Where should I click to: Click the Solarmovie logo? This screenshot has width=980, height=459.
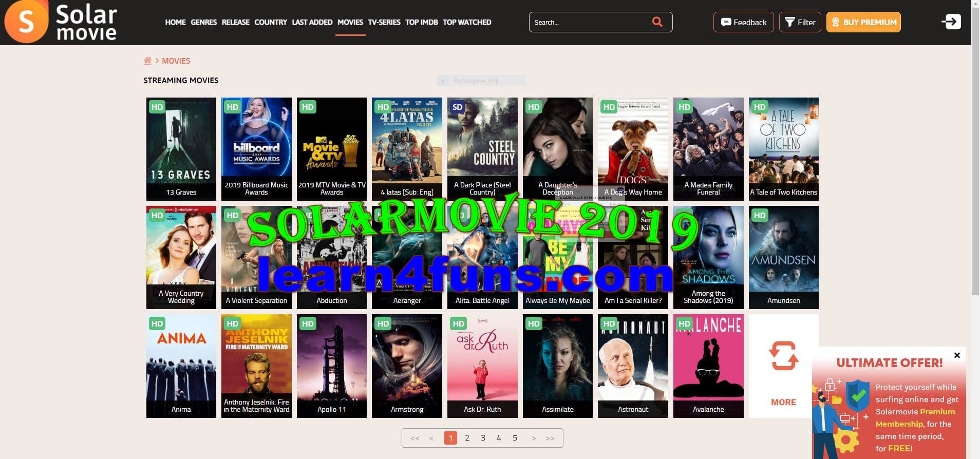point(61,22)
